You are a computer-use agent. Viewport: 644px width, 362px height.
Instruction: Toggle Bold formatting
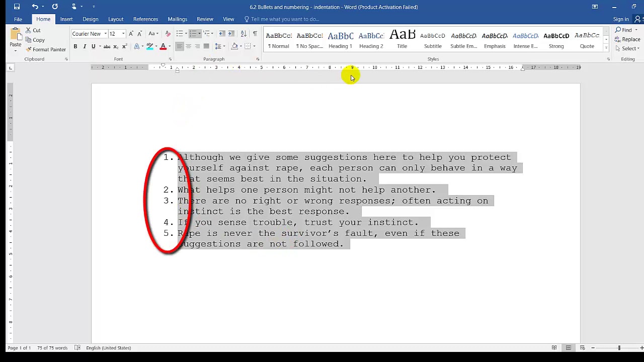pyautogui.click(x=75, y=46)
